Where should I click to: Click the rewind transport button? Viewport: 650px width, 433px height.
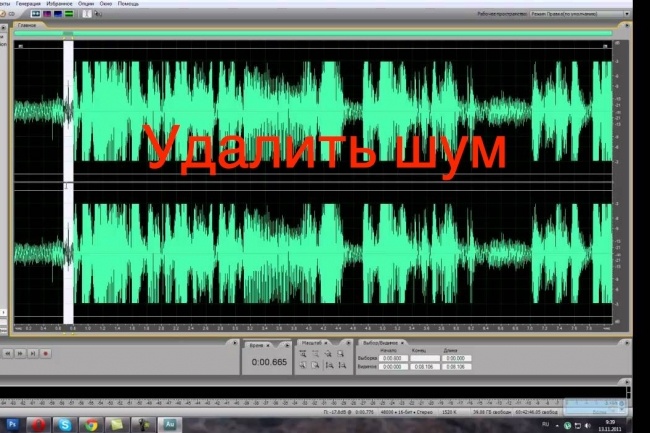click(x=7, y=353)
